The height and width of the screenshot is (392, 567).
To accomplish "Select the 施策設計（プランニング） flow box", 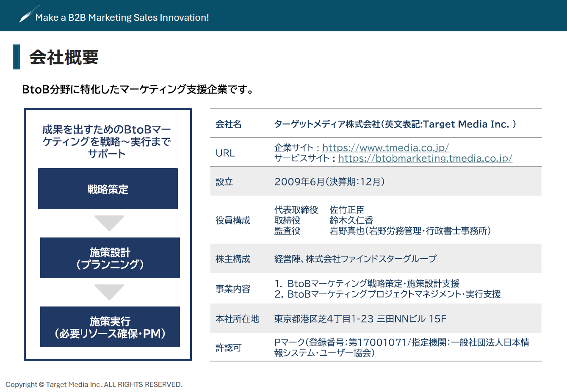I will [110, 258].
